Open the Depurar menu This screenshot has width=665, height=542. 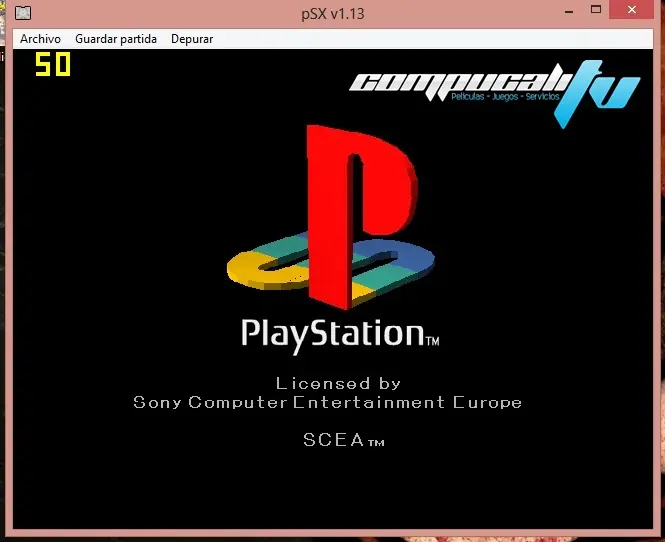(x=192, y=39)
